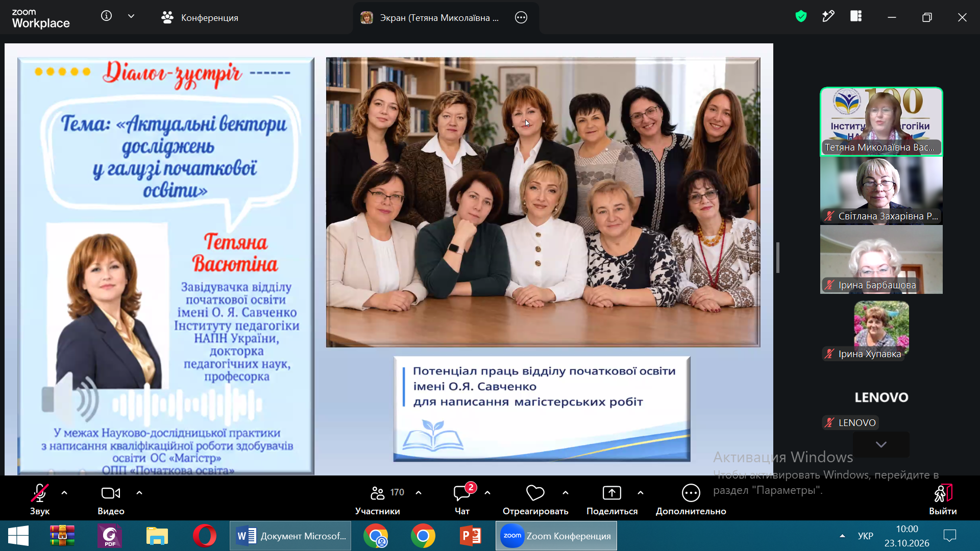Switch to Zoom Конференция taskbar button
980x551 pixels.
(556, 536)
